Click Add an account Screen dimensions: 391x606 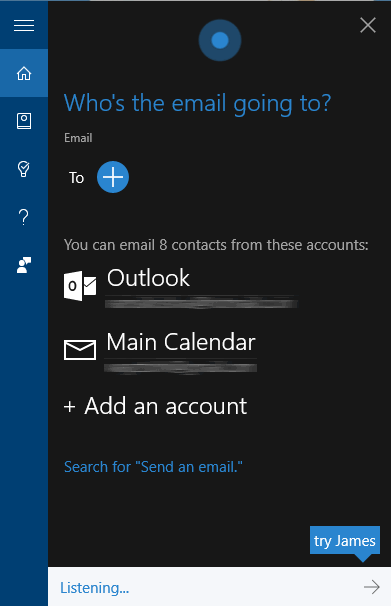coord(155,406)
